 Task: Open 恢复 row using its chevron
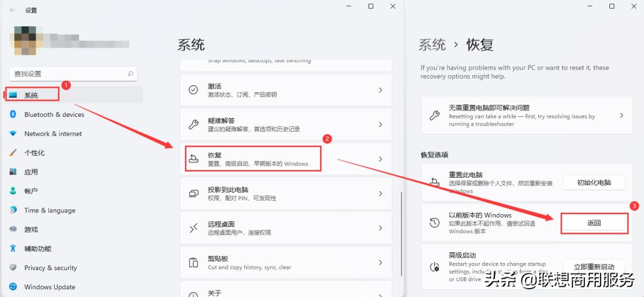pyautogui.click(x=380, y=159)
